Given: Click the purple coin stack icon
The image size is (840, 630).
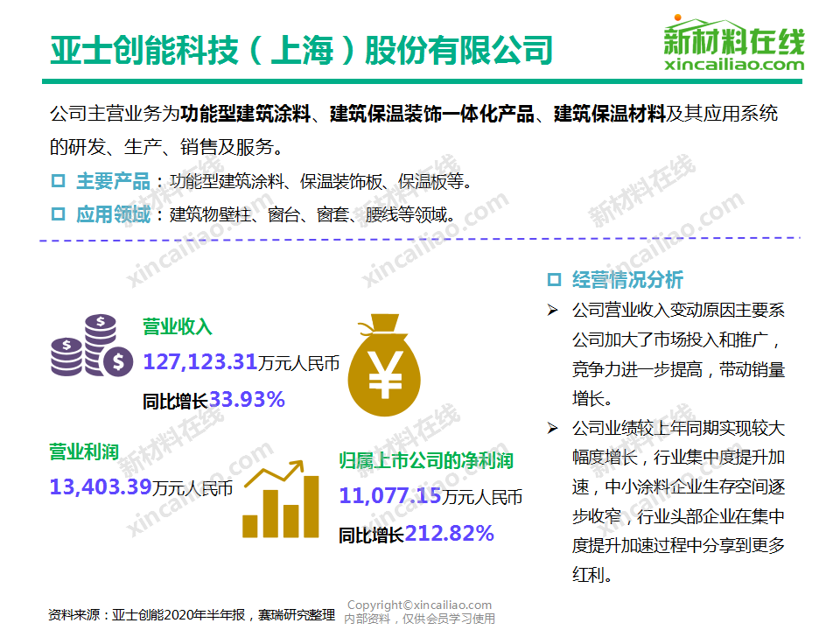Looking at the screenshot, I should coord(91,346).
